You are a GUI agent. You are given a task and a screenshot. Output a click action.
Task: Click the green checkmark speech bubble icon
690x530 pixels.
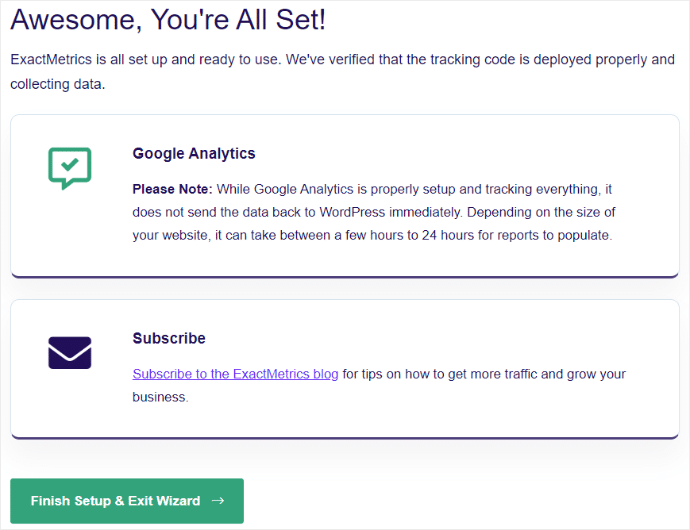[70, 168]
